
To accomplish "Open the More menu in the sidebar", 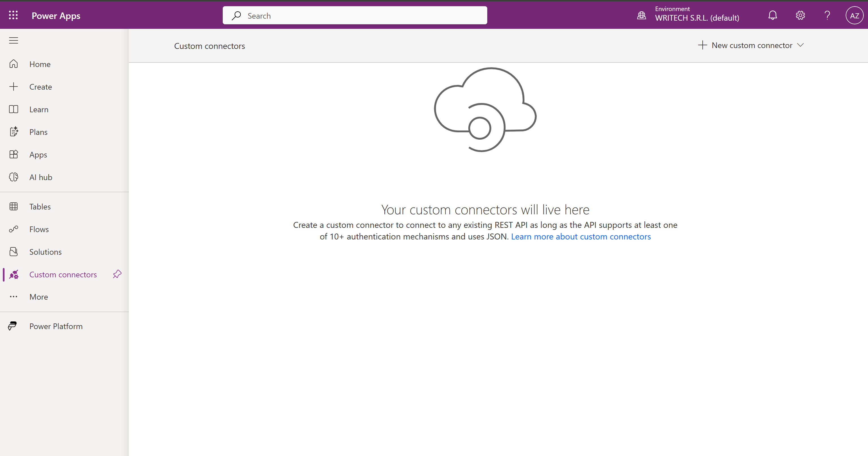I will tap(38, 297).
